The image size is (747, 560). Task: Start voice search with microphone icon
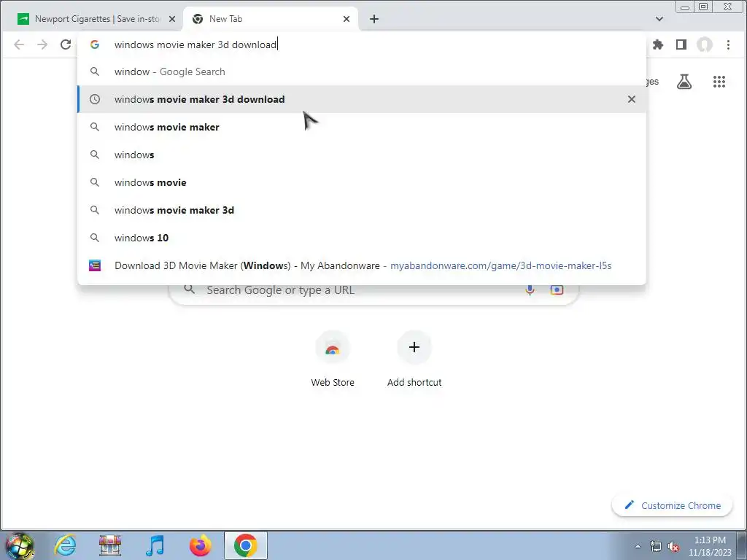pyautogui.click(x=530, y=290)
